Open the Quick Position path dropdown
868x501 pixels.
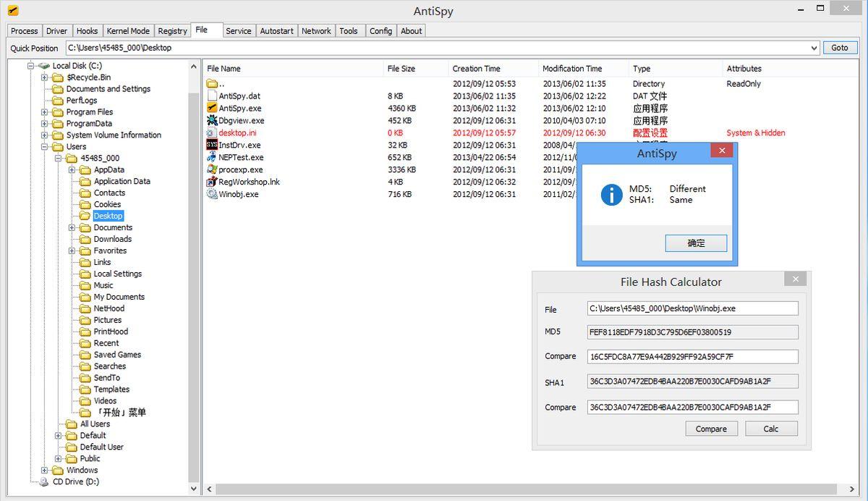click(x=814, y=48)
